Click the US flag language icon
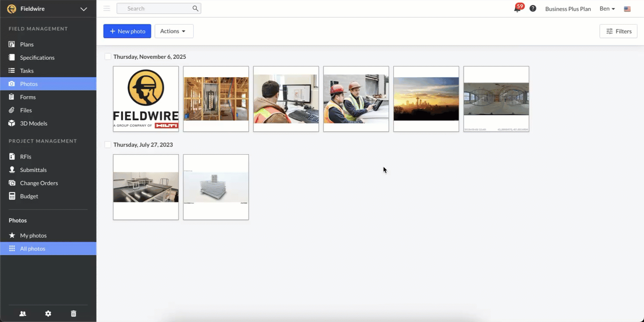The width and height of the screenshot is (644, 322). [x=627, y=9]
